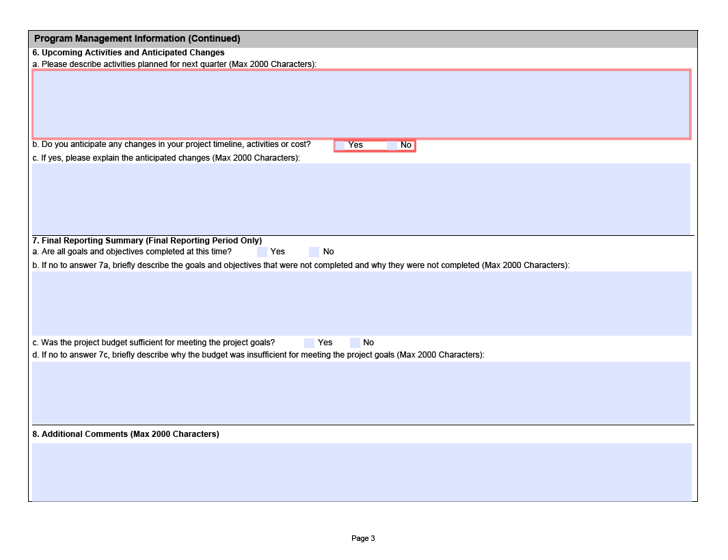Click the Page 3 footer label
The width and height of the screenshot is (728, 560).
click(363, 539)
